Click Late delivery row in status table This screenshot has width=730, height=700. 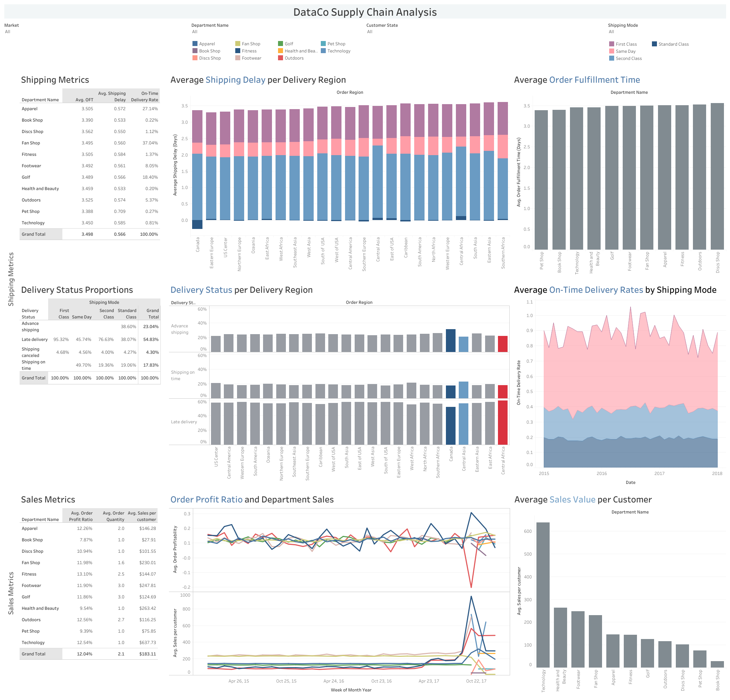pyautogui.click(x=90, y=339)
